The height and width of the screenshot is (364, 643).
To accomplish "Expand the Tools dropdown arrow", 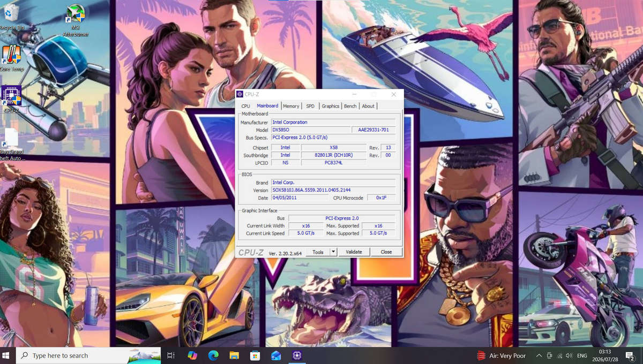I will tap(333, 252).
